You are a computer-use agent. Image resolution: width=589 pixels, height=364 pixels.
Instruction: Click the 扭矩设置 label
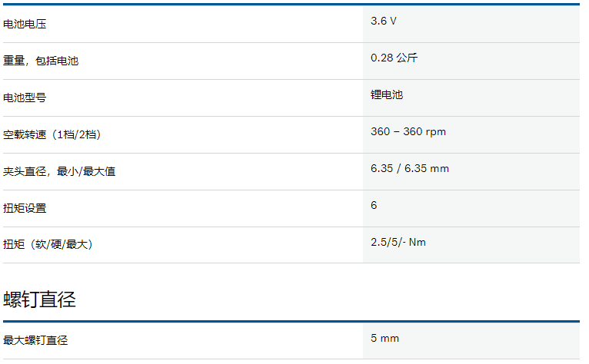25,208
